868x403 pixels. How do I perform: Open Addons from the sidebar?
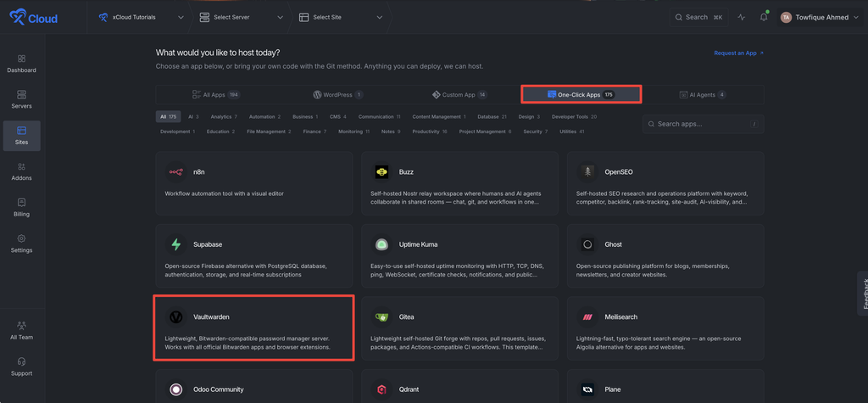point(21,172)
